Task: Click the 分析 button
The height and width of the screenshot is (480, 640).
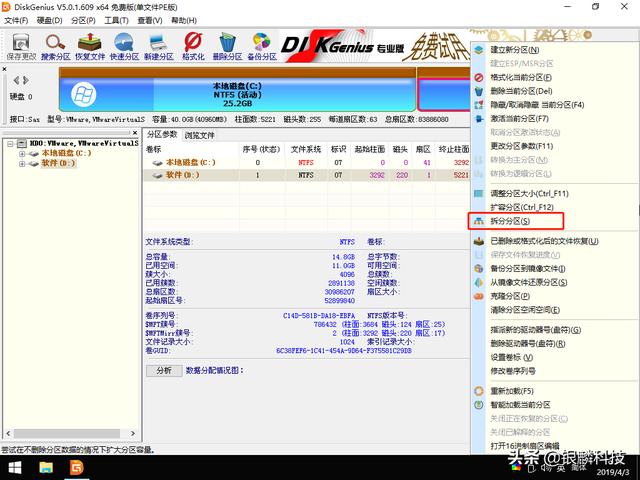Action: pos(164,370)
